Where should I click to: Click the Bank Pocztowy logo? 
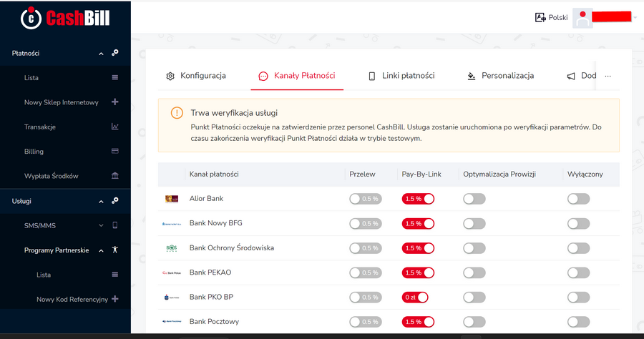tap(172, 322)
